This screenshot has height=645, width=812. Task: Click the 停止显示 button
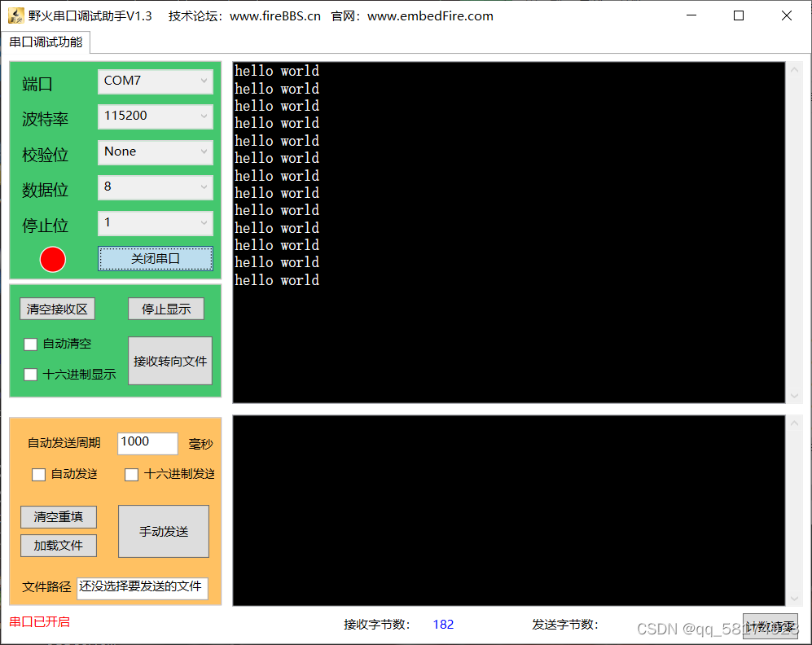pyautogui.click(x=166, y=309)
